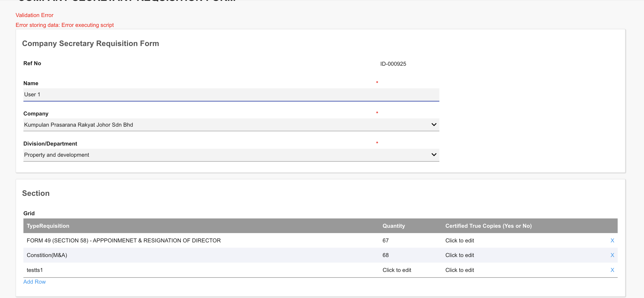Click the Quantity column header
This screenshot has height=298, width=644.
(x=394, y=226)
